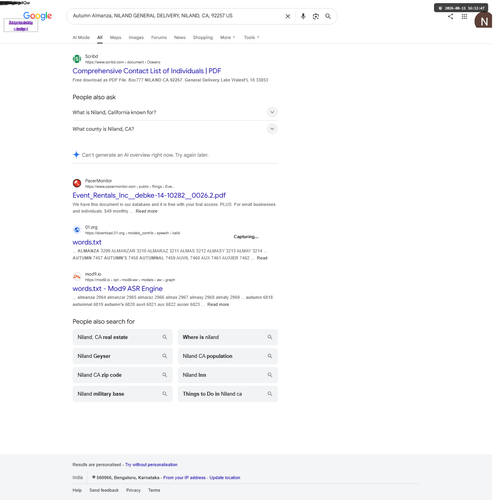Click the PacerMonitor red favicon

click(77, 183)
